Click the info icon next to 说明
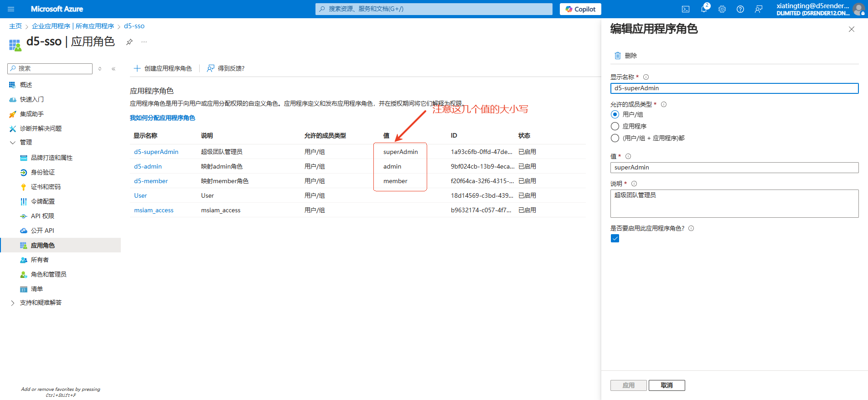Image resolution: width=868 pixels, height=400 pixels. (x=634, y=184)
